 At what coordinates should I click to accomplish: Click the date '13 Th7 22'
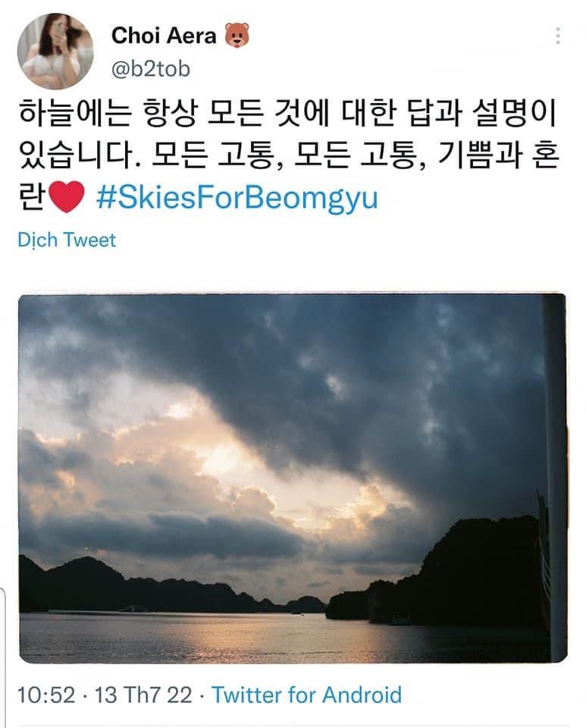point(143,695)
